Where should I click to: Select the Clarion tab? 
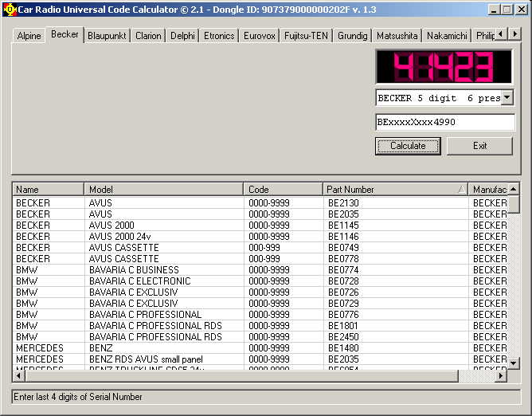(148, 36)
